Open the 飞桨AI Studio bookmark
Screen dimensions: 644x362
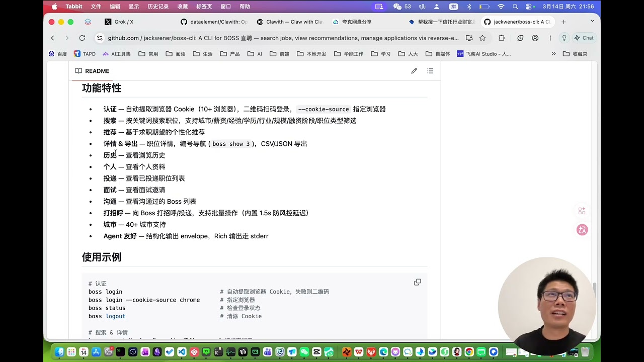coord(484,54)
